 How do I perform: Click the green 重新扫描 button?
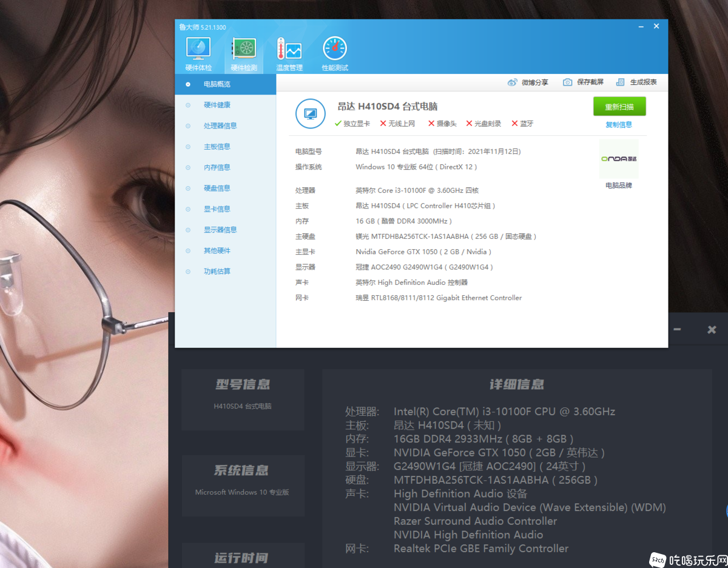coord(619,107)
